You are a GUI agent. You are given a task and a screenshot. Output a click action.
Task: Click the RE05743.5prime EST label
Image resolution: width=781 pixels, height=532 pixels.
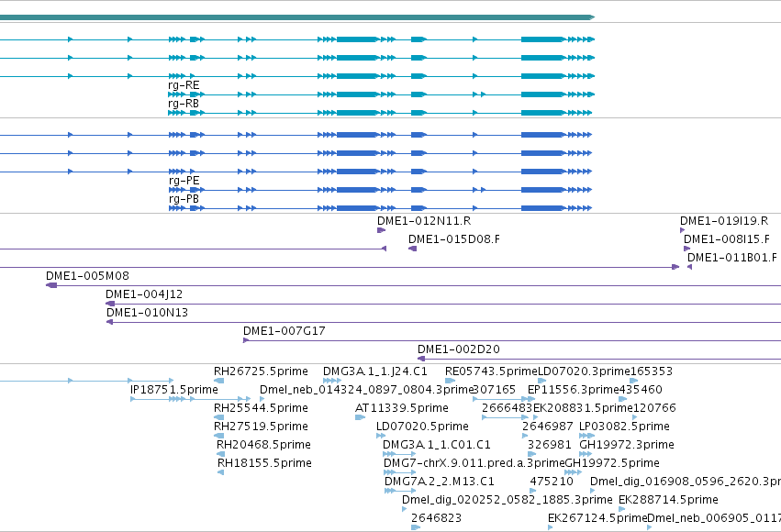coord(492,371)
